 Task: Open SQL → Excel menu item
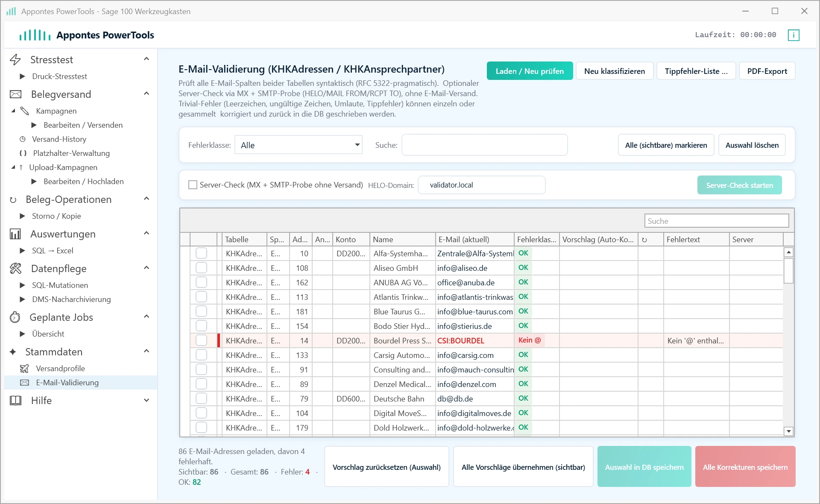coord(53,251)
